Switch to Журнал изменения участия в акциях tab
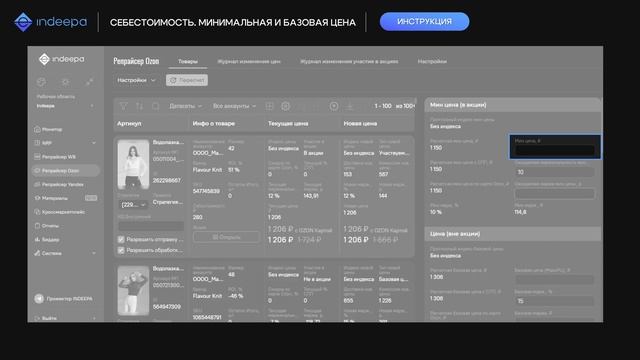The height and width of the screenshot is (360, 640). point(349,61)
